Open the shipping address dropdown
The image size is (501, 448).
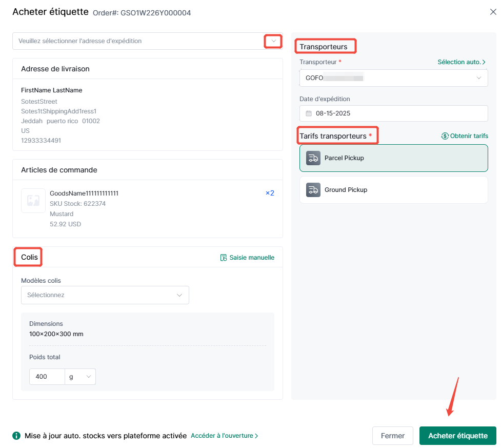click(x=273, y=41)
